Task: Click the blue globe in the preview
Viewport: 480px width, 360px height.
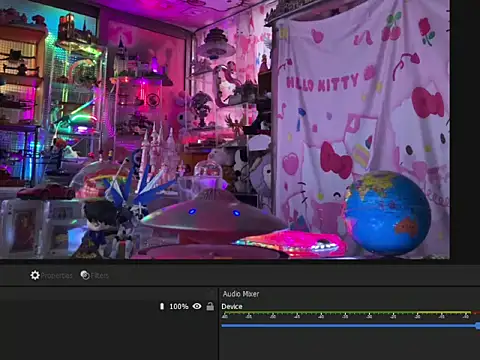Action: pos(387,213)
